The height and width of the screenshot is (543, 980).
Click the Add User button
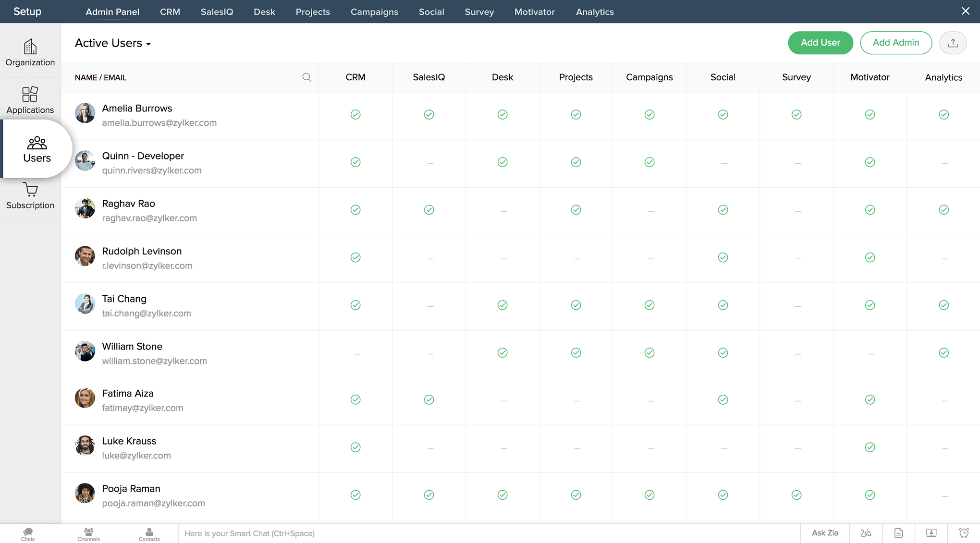[820, 43]
